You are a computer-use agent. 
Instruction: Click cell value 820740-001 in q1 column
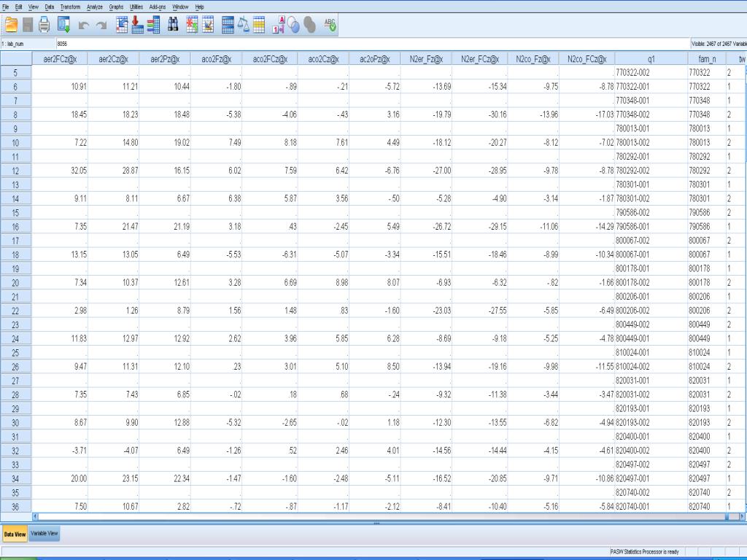pos(651,507)
